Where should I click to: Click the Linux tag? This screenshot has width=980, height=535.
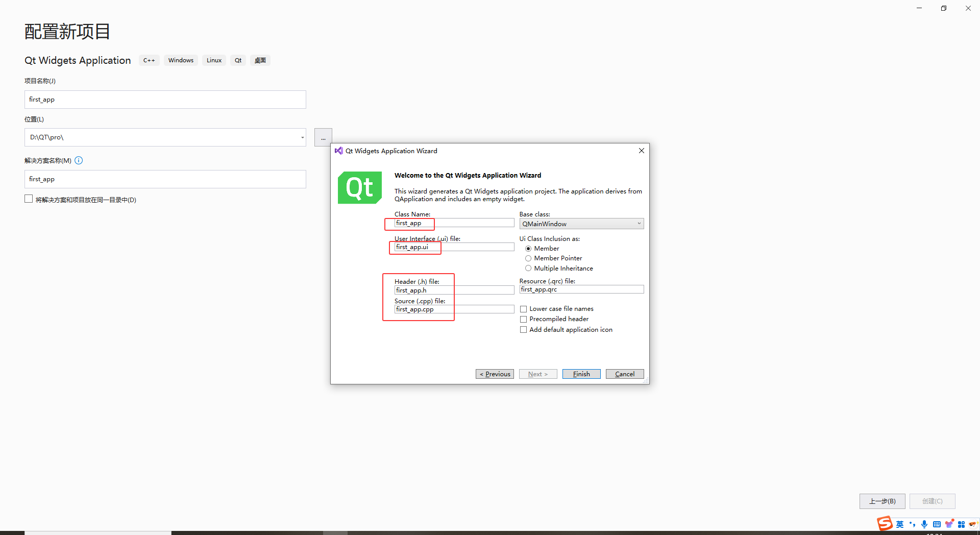[214, 60]
